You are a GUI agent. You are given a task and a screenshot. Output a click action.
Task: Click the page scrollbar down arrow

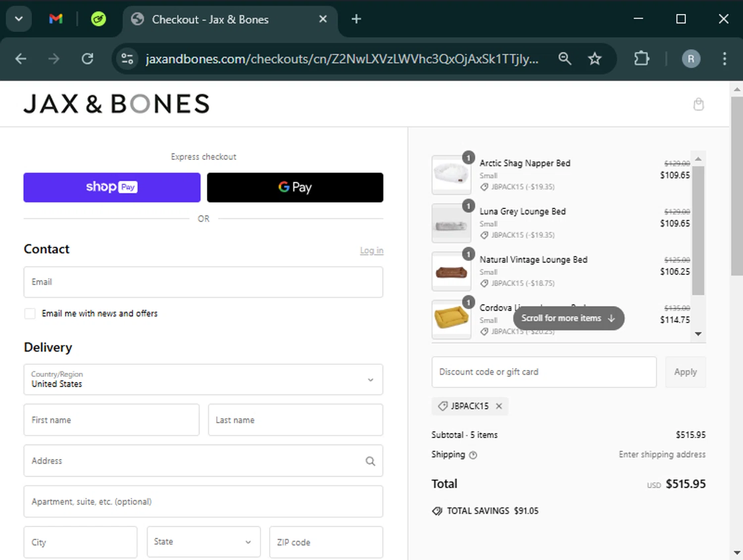pos(737,553)
